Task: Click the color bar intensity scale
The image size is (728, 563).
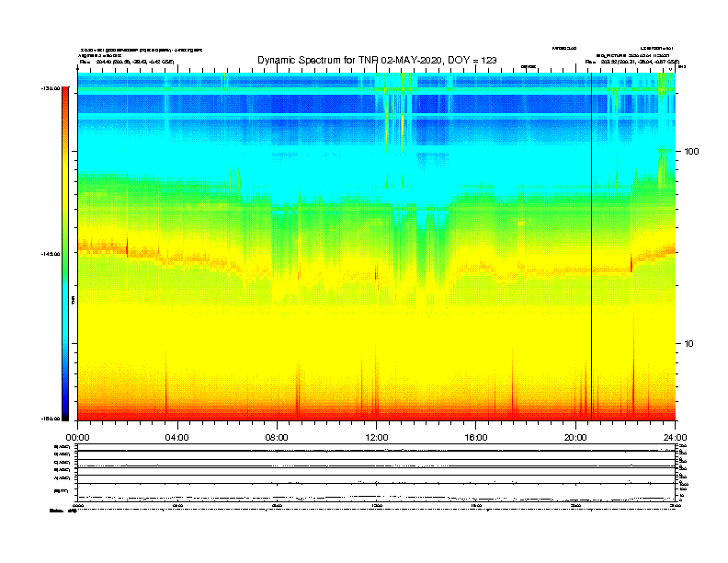Action: [65, 254]
